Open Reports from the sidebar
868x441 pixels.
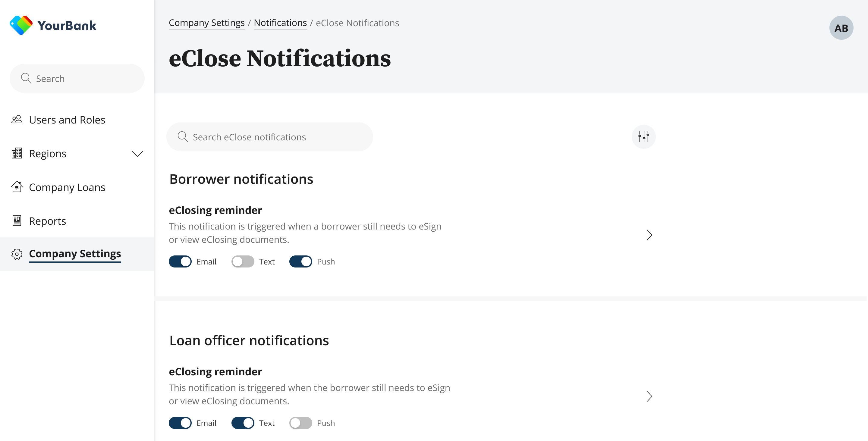(x=48, y=221)
